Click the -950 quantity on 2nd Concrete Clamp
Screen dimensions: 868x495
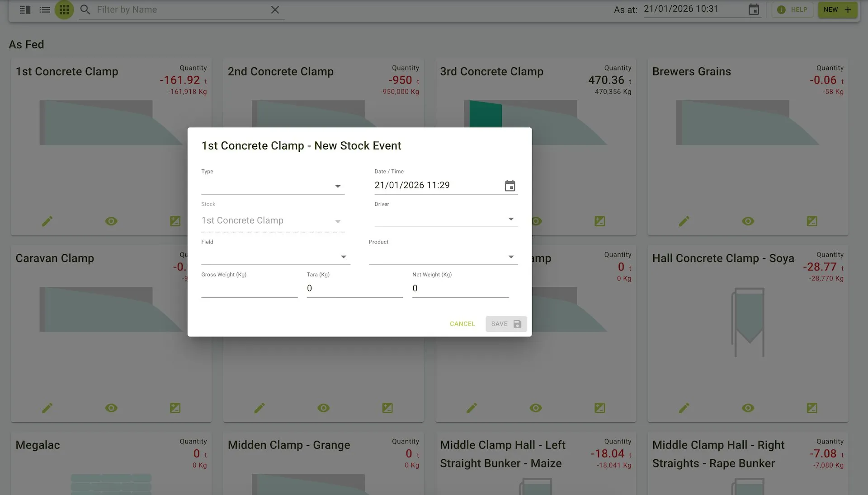click(x=400, y=80)
